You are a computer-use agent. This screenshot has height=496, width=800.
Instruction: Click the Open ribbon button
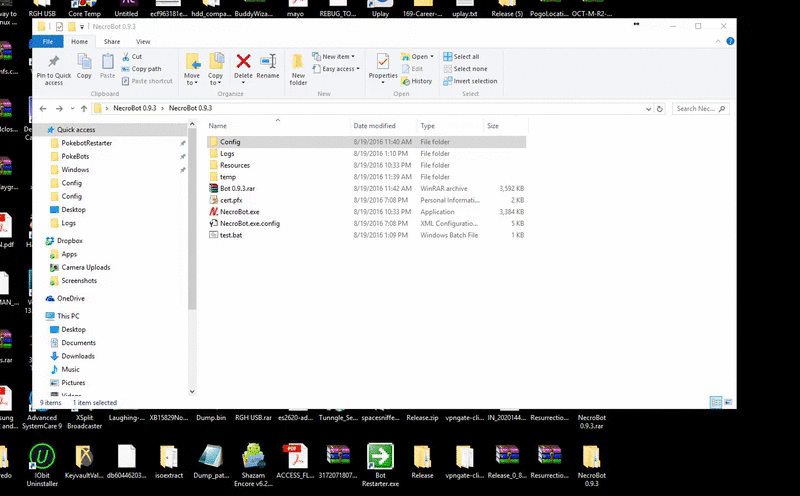417,57
